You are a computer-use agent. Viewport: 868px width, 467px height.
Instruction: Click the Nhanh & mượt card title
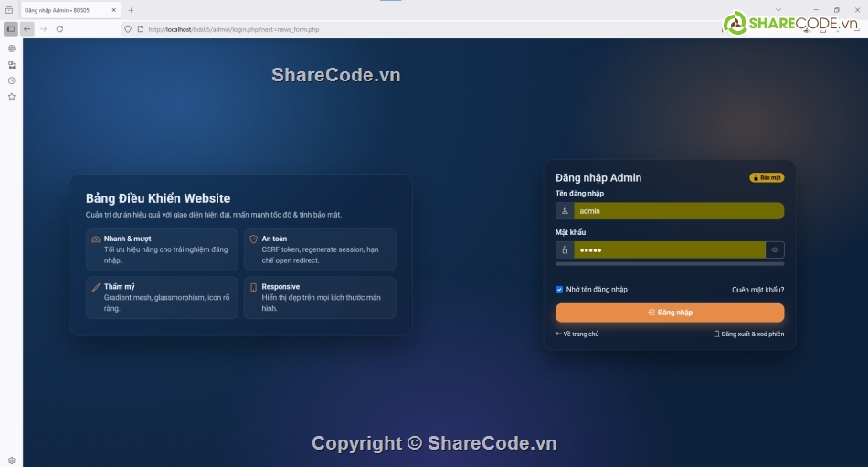tap(127, 239)
